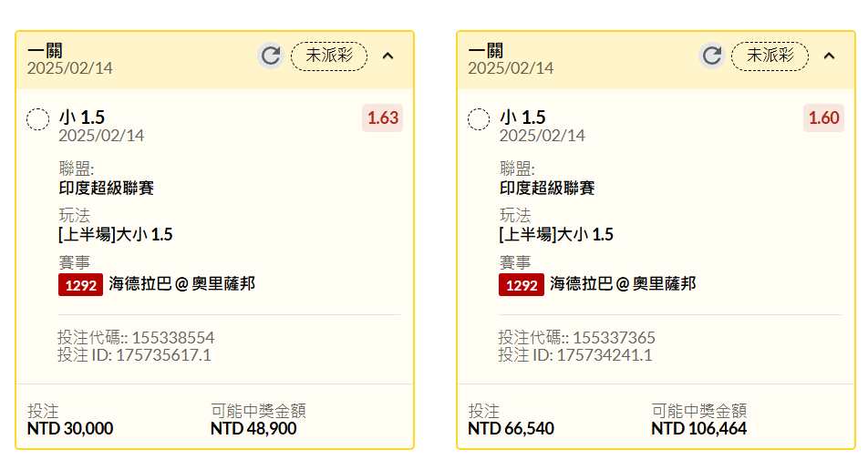Click the red 1292 match code in left card
The width and height of the screenshot is (868, 460).
click(81, 285)
